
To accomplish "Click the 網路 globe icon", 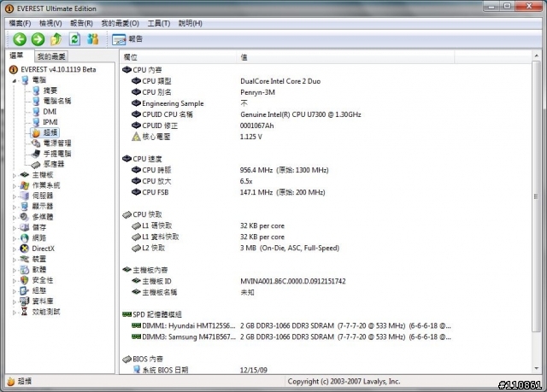I will click(x=25, y=238).
